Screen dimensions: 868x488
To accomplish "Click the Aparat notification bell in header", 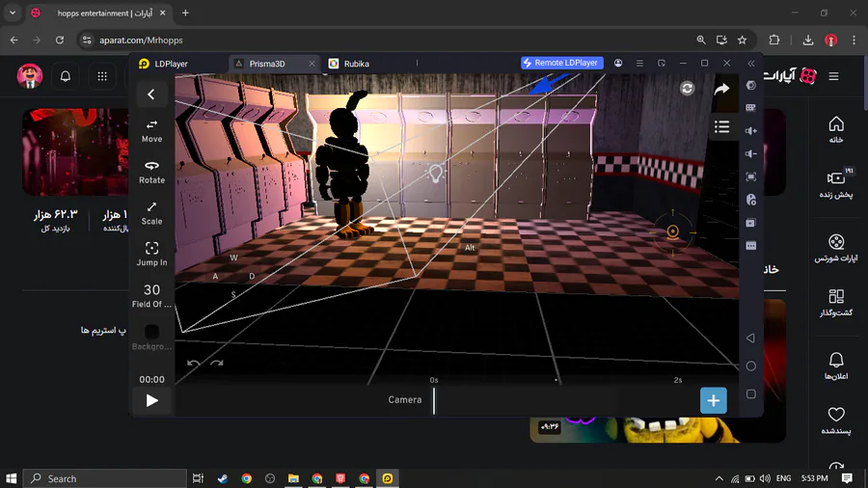I will pyautogui.click(x=66, y=76).
